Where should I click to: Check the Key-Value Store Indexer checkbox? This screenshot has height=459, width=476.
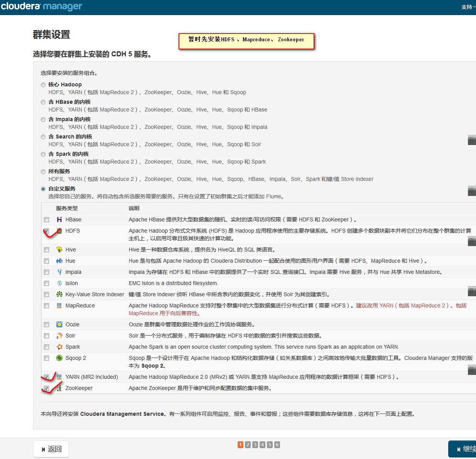47,295
